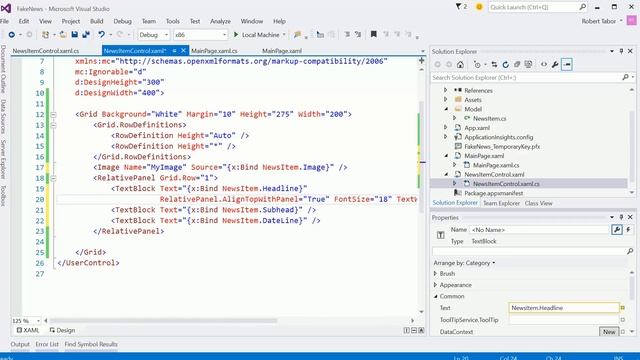Open Properties wrench icon in Solution Explorer
Screen dimensions: 640x360
tap(555, 64)
